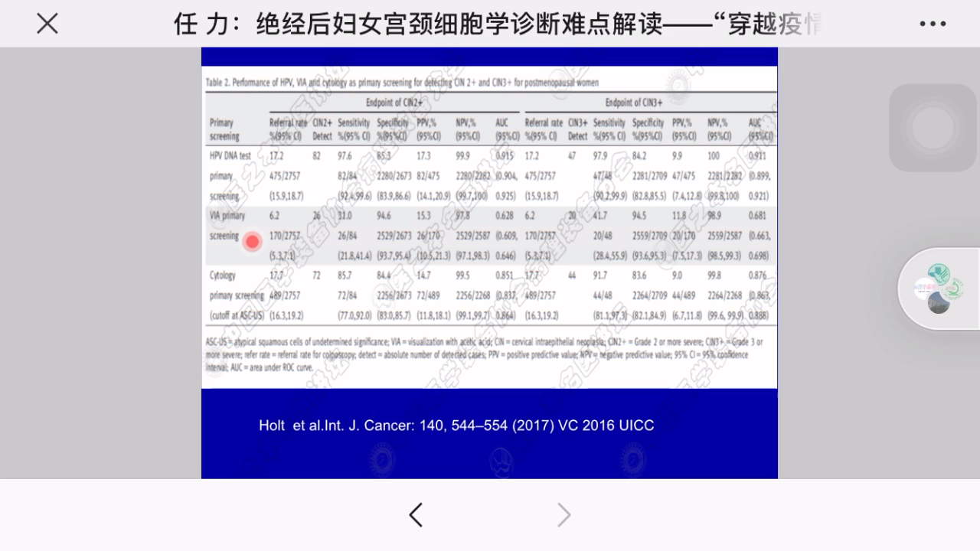Click the 'Endpoint of CIN3+' header
This screenshot has height=551, width=980.
pyautogui.click(x=634, y=102)
